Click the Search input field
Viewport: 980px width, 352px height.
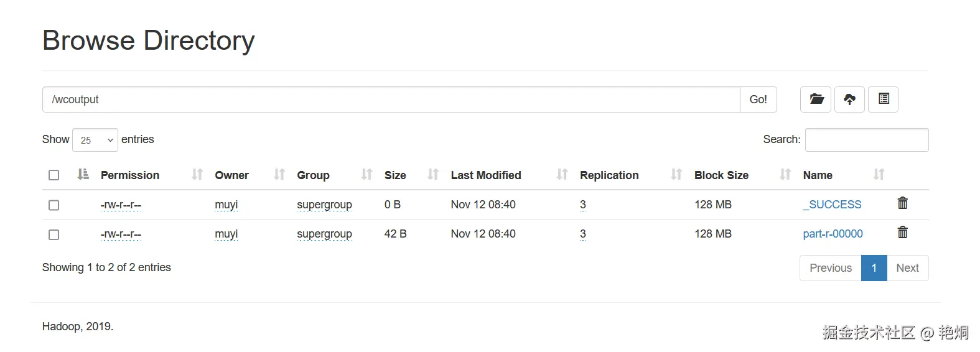866,140
